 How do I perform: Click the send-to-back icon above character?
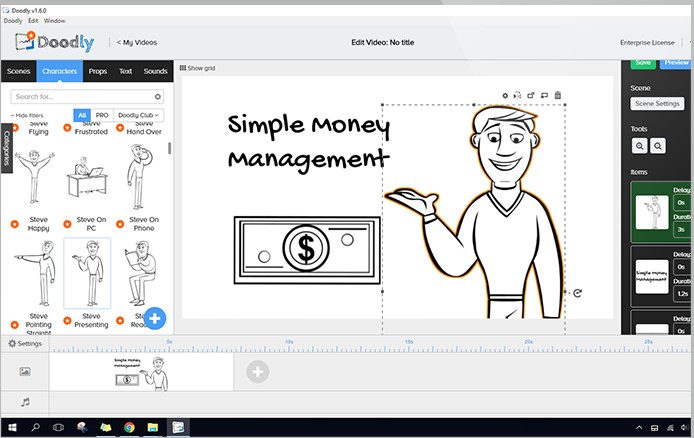(x=544, y=95)
